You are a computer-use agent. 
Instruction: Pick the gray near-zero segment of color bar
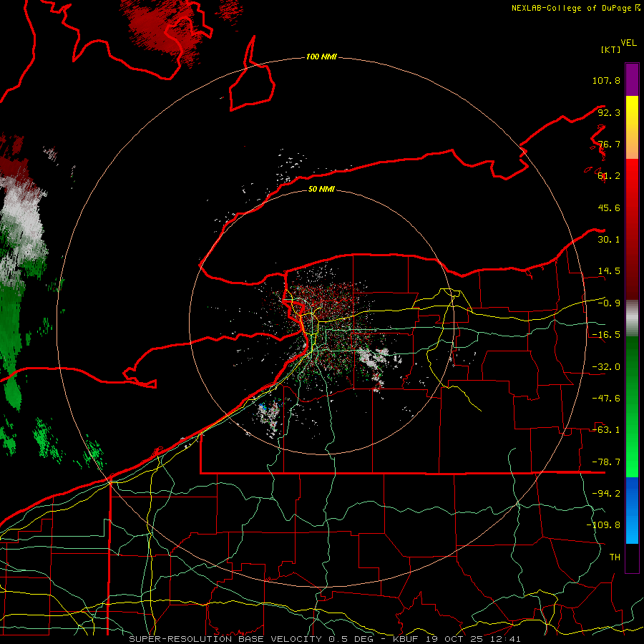[632, 318]
